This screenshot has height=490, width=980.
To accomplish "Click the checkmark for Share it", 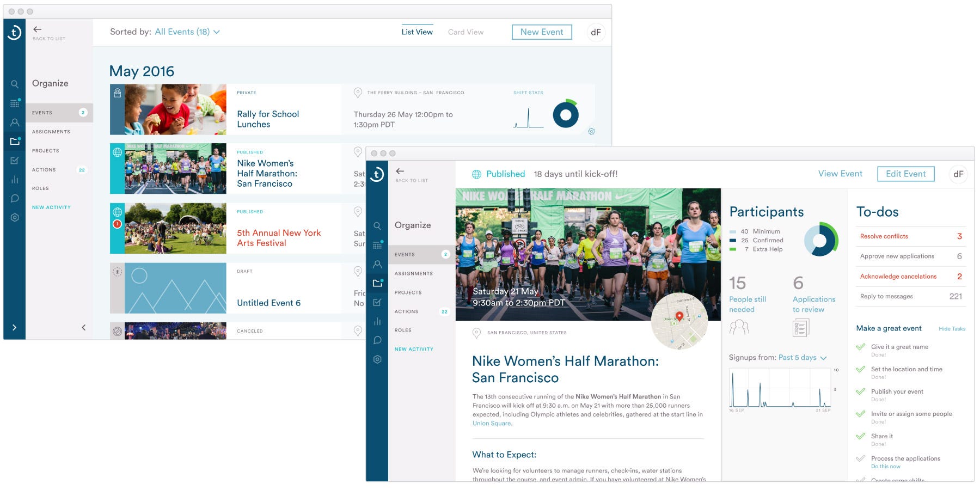I will click(861, 436).
